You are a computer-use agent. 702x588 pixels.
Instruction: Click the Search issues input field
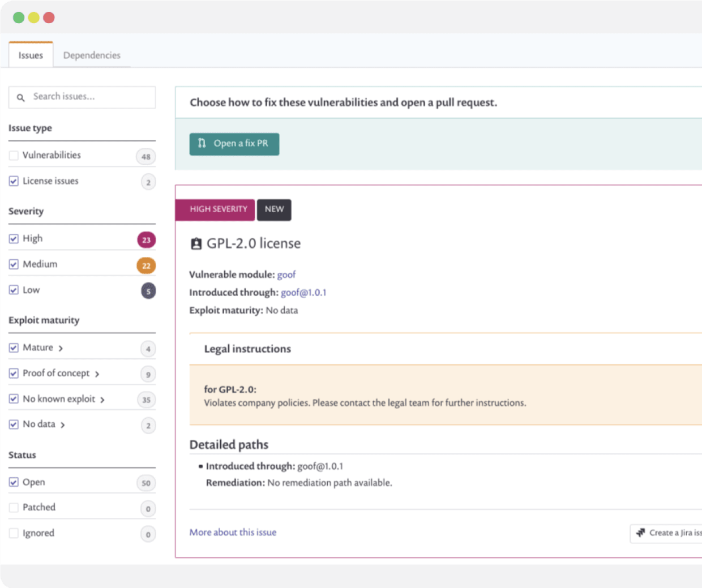[x=82, y=97]
